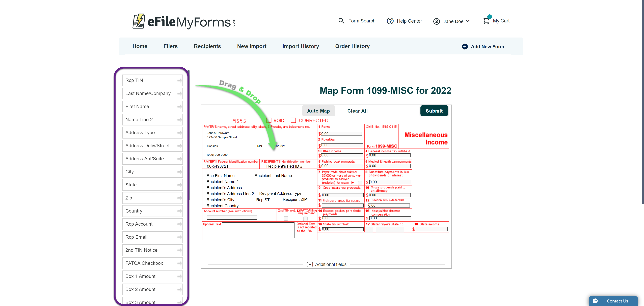Click the Contact Us chat bubble icon
This screenshot has width=644, height=306.
[x=595, y=301]
